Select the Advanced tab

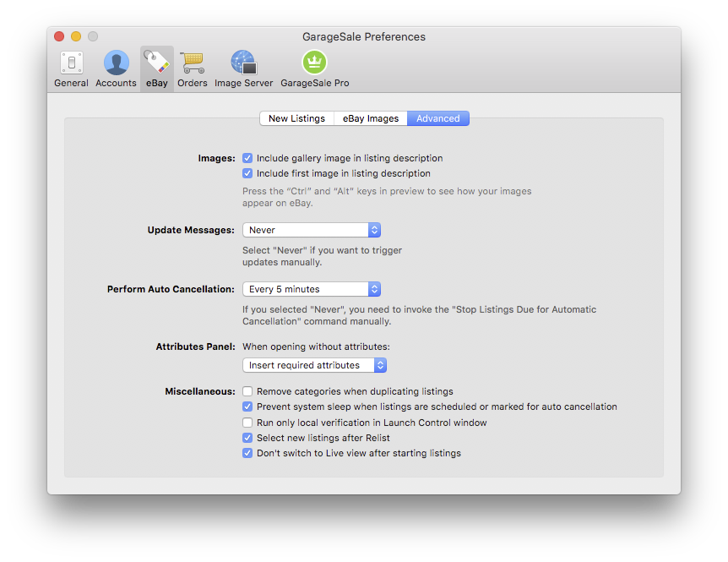[437, 118]
